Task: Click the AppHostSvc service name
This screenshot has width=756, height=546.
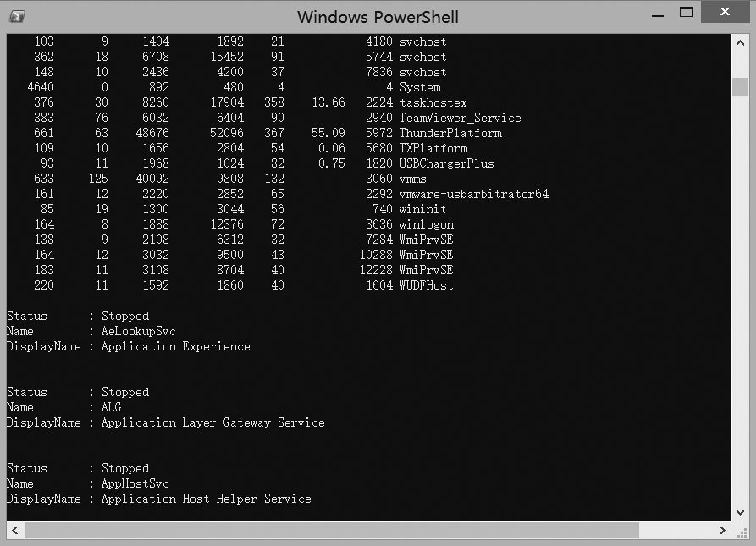Action: click(135, 483)
